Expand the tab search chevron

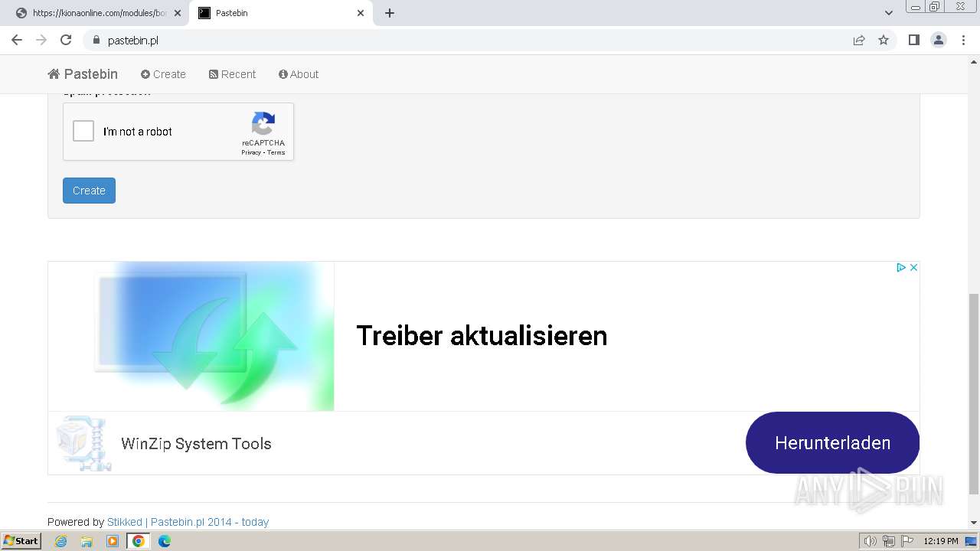[x=889, y=13]
